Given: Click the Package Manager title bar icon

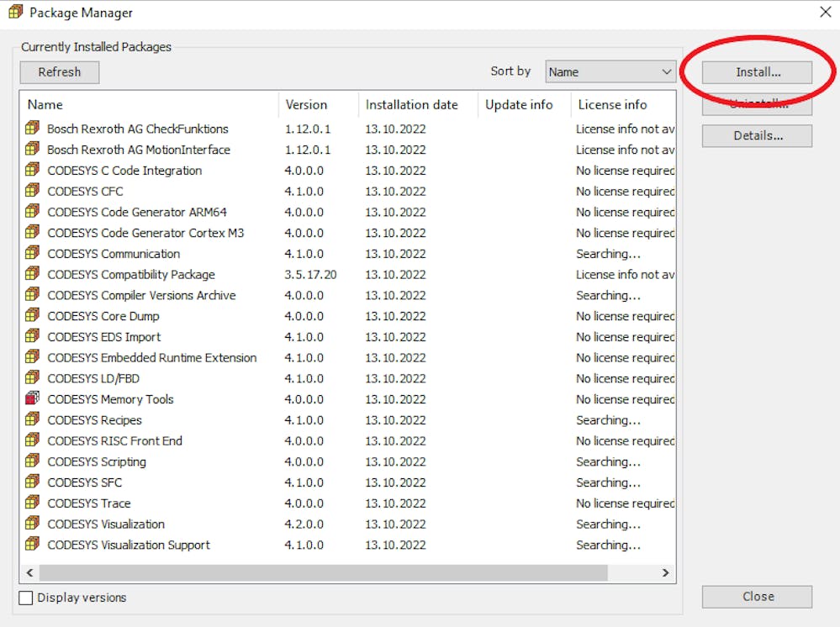Looking at the screenshot, I should point(16,12).
